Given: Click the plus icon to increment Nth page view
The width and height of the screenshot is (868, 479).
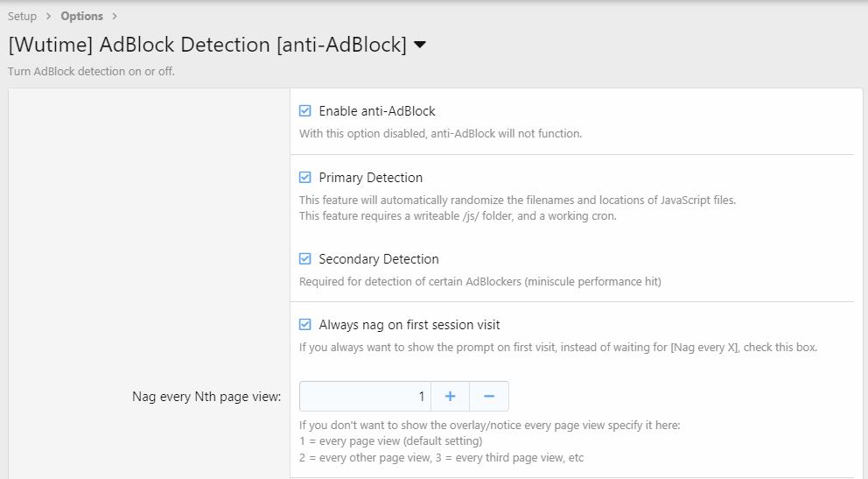Looking at the screenshot, I should (x=450, y=396).
